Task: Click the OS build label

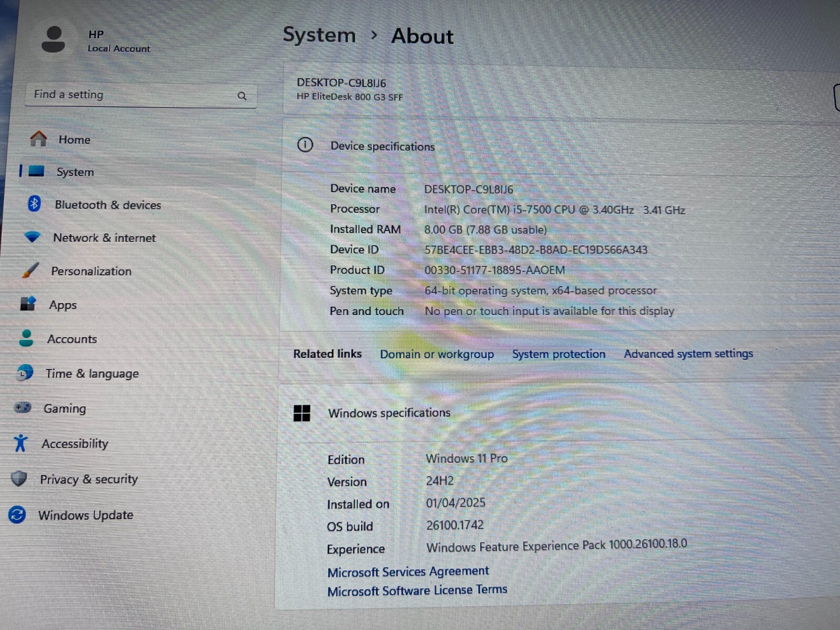Action: [350, 527]
